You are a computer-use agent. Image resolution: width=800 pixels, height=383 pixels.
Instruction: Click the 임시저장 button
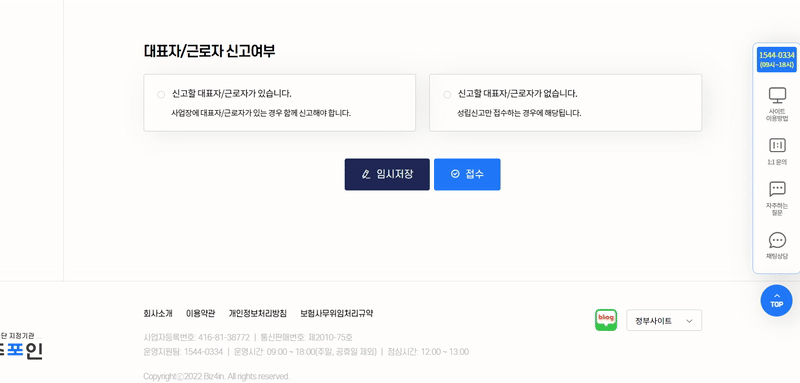pyautogui.click(x=387, y=174)
